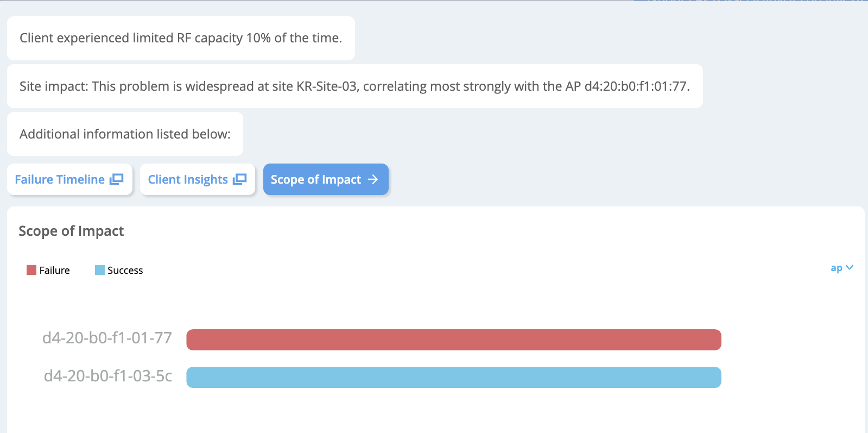Click the ap grouping selector text
The height and width of the screenshot is (433, 868).
837,268
